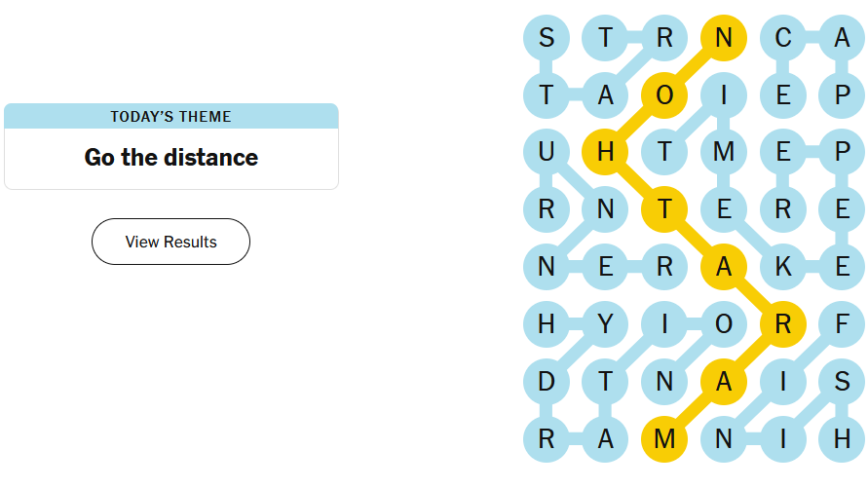The width and height of the screenshot is (868, 488).
Task: Tap the letter K tile
Action: click(x=783, y=267)
